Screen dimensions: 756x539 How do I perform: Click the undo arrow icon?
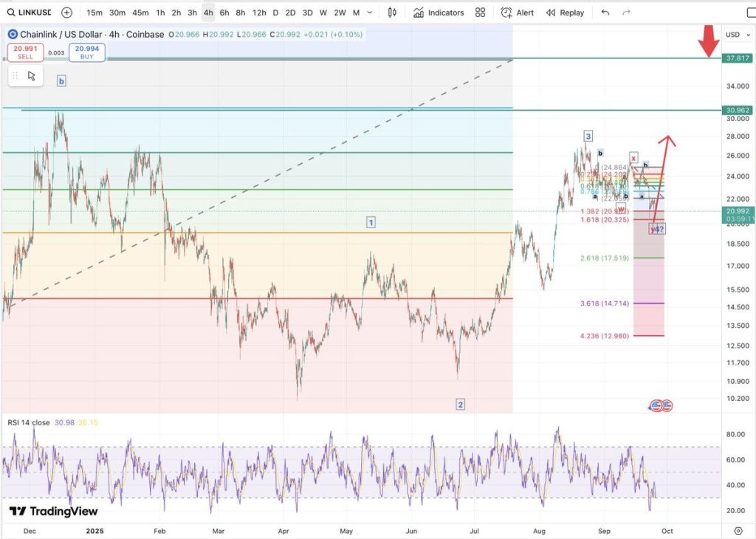605,13
